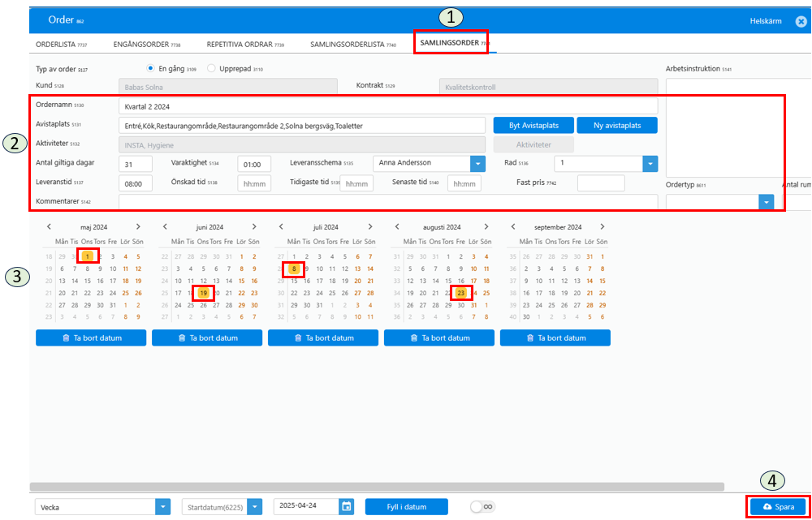Click the Fyll i datum button

(x=406, y=506)
